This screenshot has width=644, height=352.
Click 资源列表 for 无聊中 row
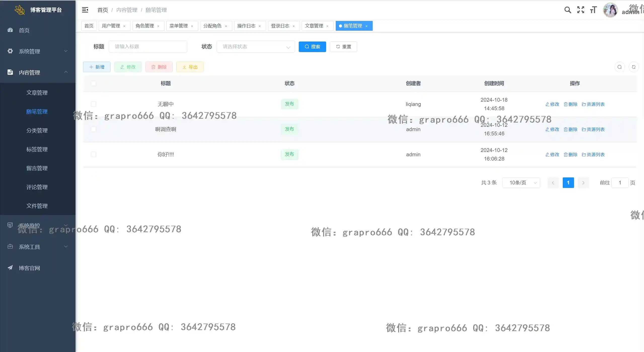point(593,104)
